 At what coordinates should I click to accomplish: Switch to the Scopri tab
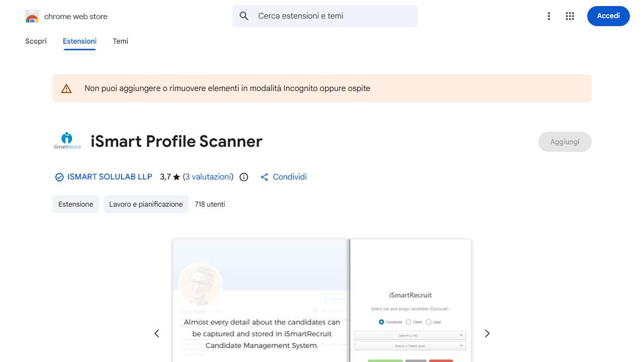(36, 41)
